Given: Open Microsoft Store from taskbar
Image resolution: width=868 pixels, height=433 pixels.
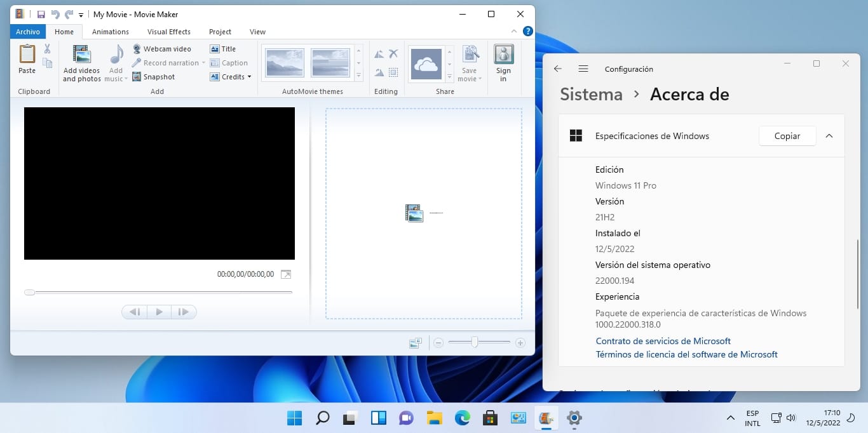Looking at the screenshot, I should coord(490,418).
